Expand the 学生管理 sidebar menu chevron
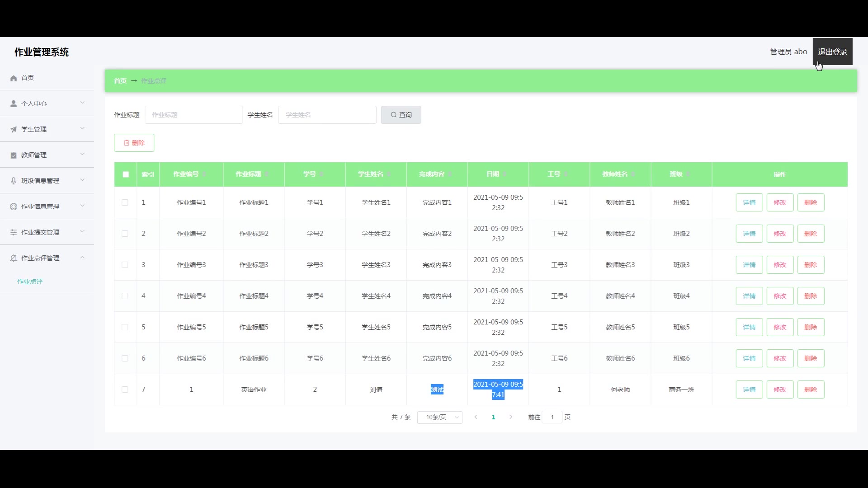 point(82,129)
